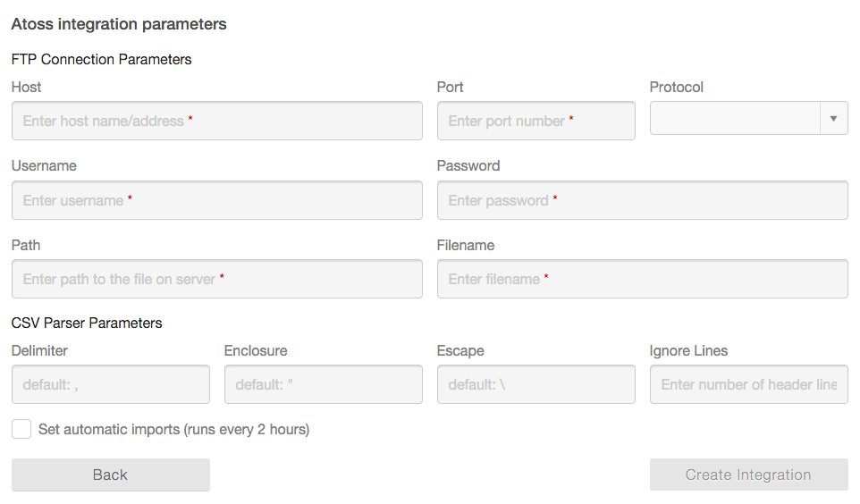Click the Atoss integration parameters heading

click(x=119, y=24)
